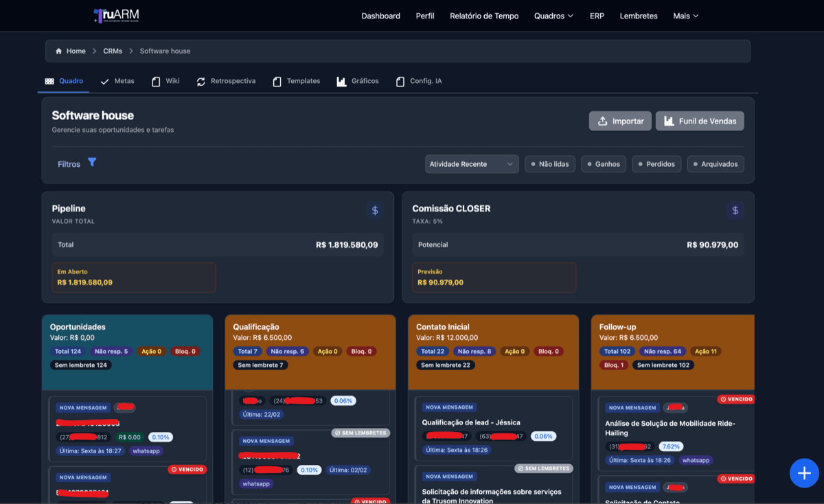Click Sem lembrete 102 badge
The image size is (824, 504).
pos(663,365)
